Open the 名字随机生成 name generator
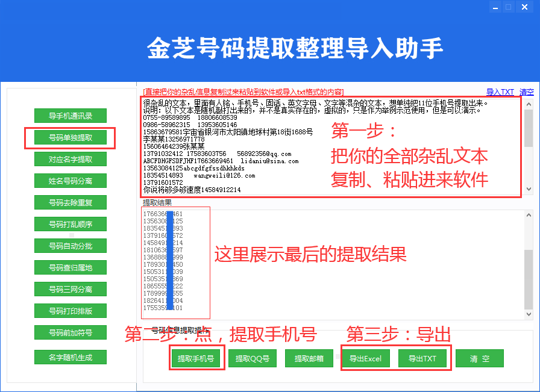The width and height of the screenshot is (540, 392). (x=70, y=356)
